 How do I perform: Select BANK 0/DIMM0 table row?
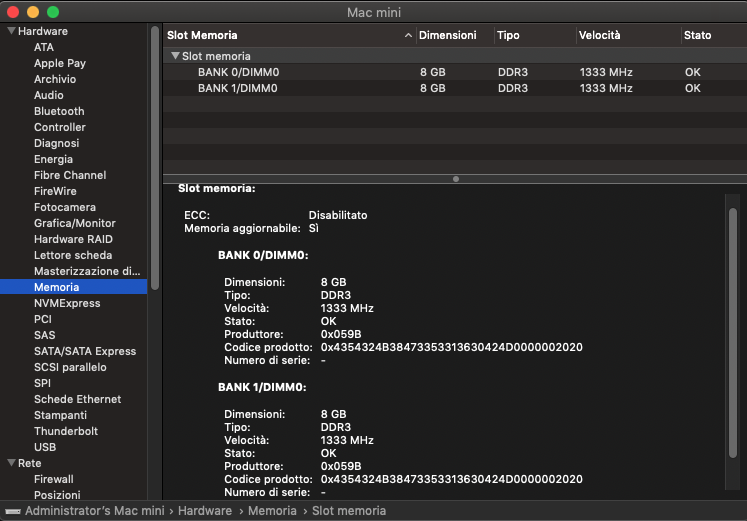pyautogui.click(x=455, y=72)
